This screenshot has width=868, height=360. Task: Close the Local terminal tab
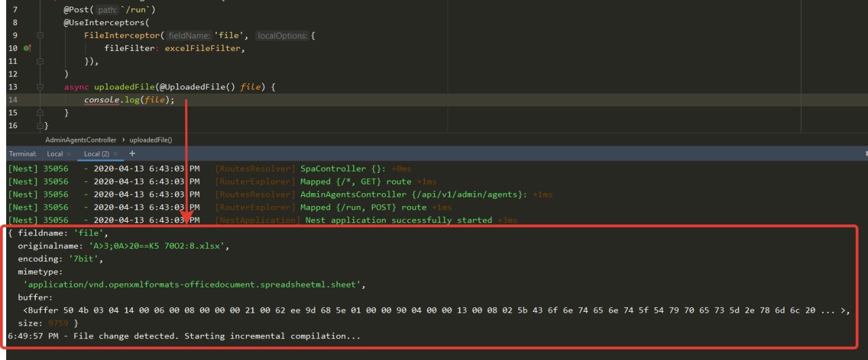click(70, 155)
